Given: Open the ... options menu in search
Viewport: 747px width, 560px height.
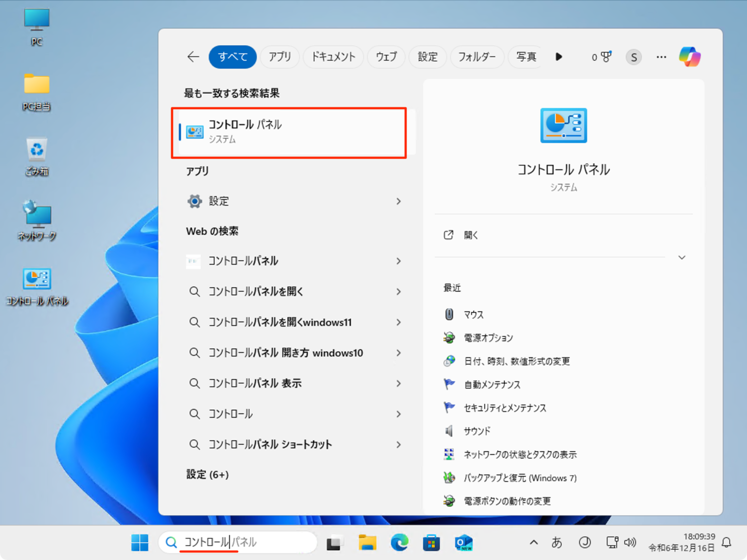Looking at the screenshot, I should [x=661, y=57].
